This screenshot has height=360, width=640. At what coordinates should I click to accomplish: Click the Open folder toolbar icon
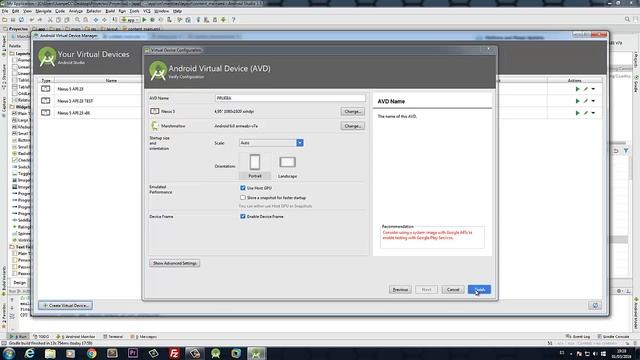pos(5,20)
